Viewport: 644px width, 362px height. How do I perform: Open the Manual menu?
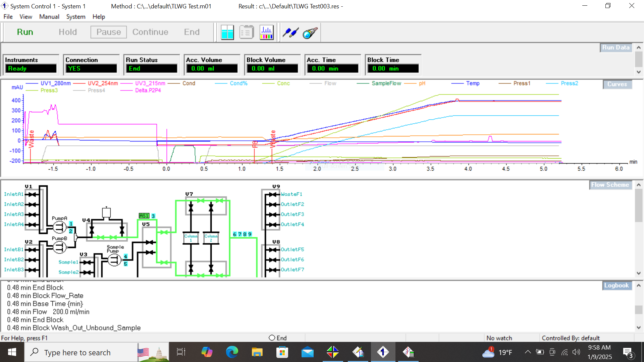pos(49,16)
